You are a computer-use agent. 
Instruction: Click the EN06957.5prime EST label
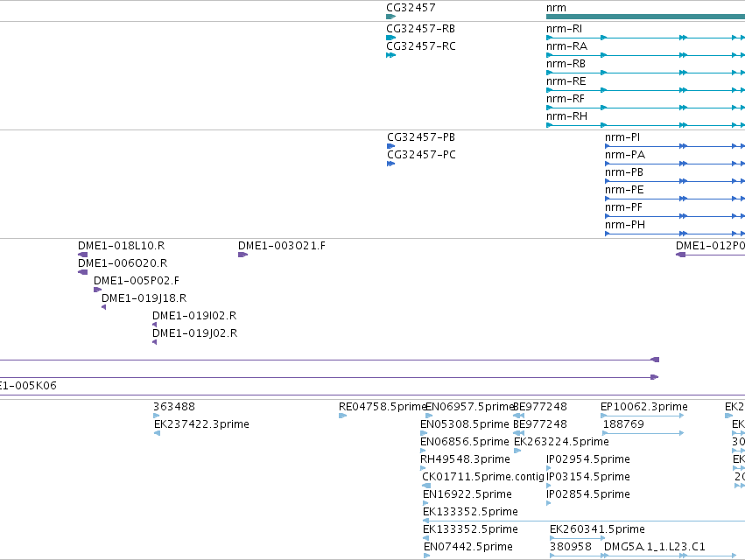point(469,407)
